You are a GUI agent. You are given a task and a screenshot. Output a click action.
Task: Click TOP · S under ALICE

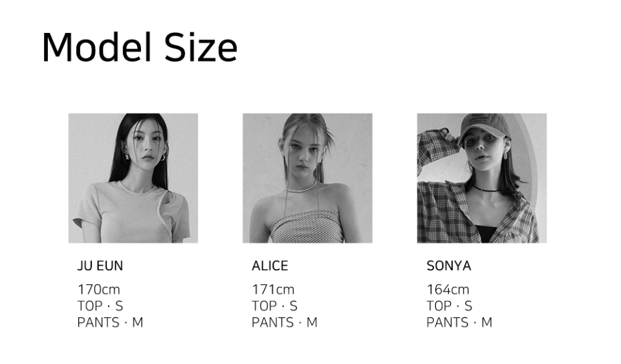[274, 306]
